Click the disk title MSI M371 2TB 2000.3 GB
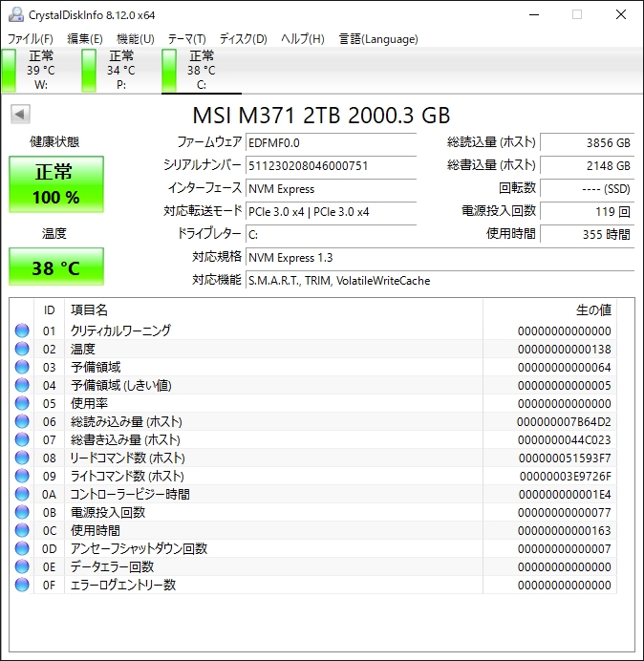 [x=321, y=115]
